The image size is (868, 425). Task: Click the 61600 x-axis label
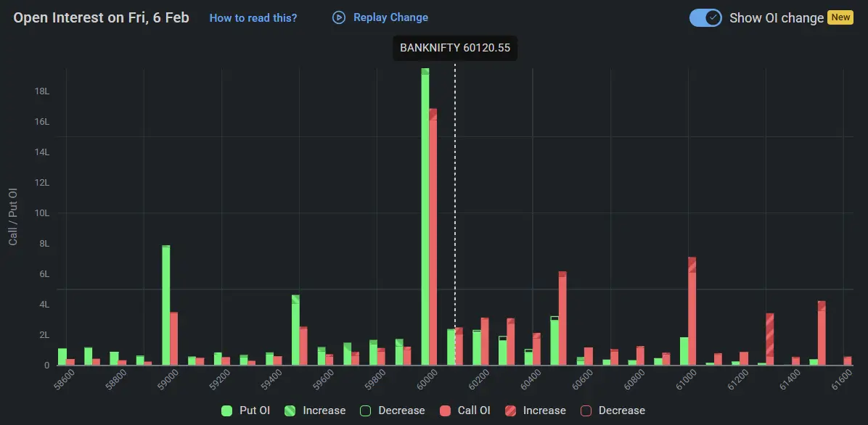click(843, 380)
